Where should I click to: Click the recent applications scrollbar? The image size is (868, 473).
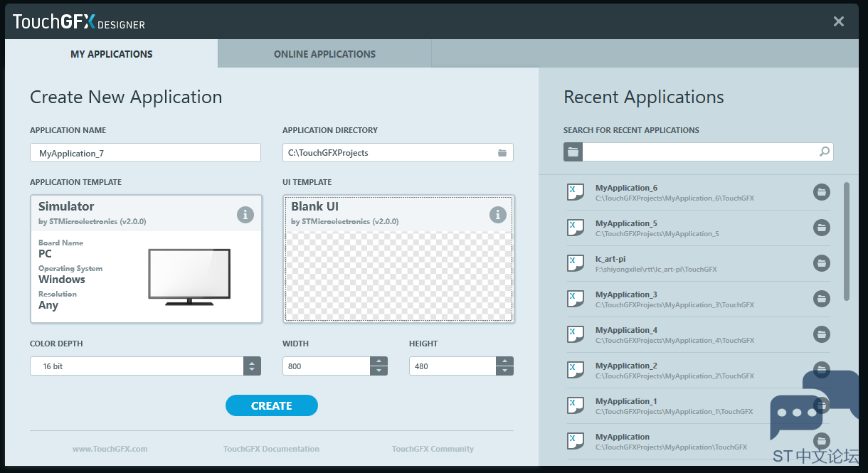pyautogui.click(x=846, y=241)
